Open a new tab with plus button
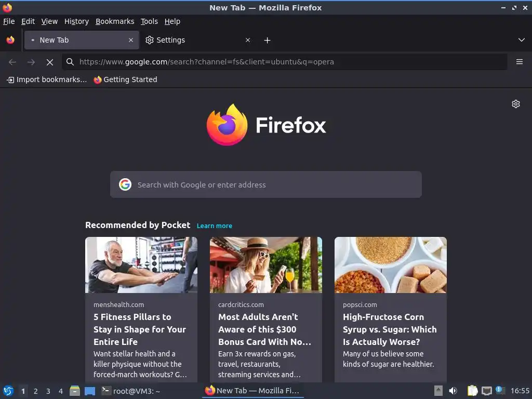Viewport: 532px width, 399px height. click(x=267, y=41)
